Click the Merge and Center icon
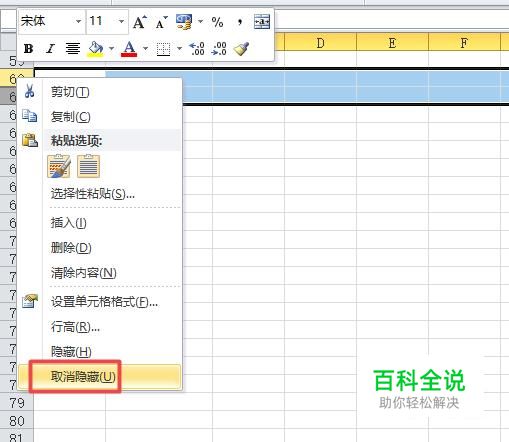Viewport: 509px width, 442px height. pyautogui.click(x=262, y=22)
